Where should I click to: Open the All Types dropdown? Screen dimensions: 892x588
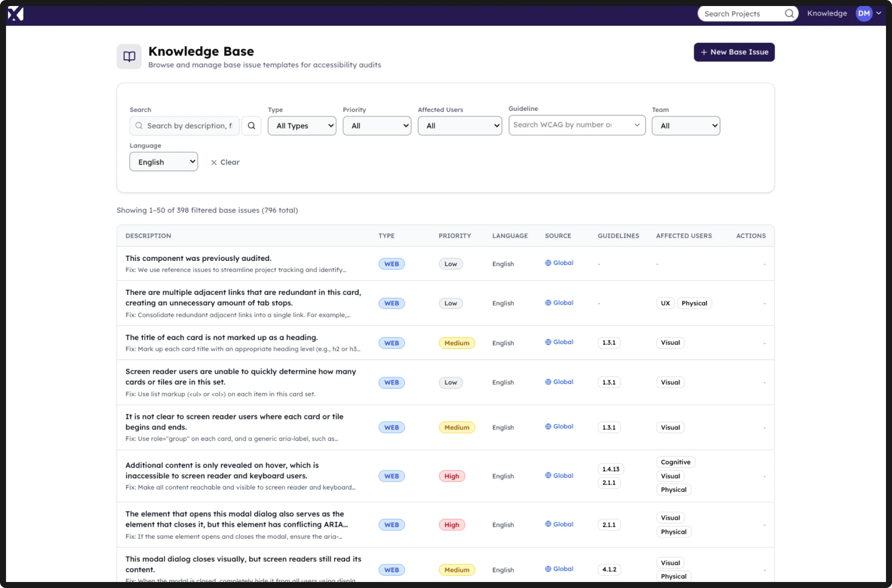302,126
